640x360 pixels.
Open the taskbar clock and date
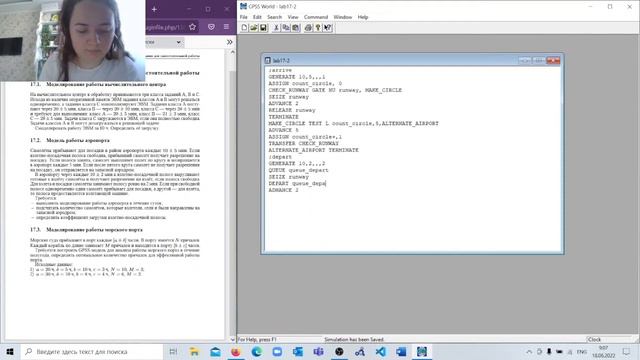pyautogui.click(x=603, y=351)
